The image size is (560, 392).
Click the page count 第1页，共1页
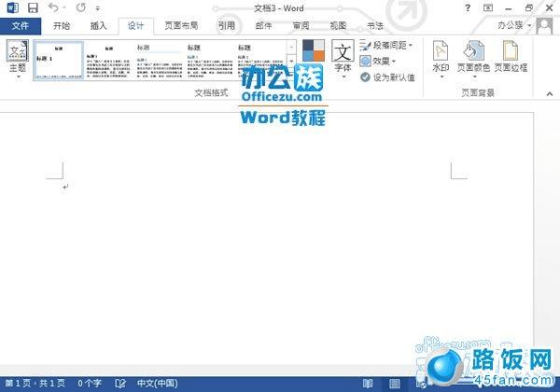point(35,384)
